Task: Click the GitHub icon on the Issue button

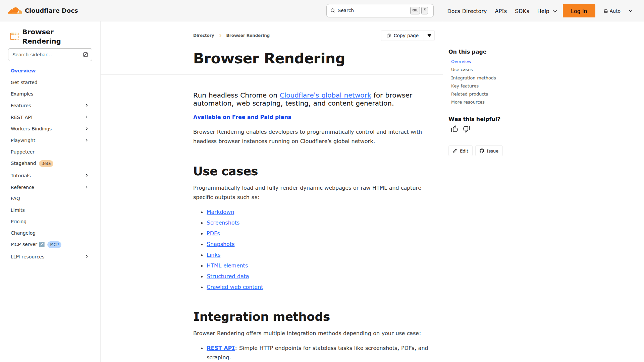Action: tap(482, 151)
